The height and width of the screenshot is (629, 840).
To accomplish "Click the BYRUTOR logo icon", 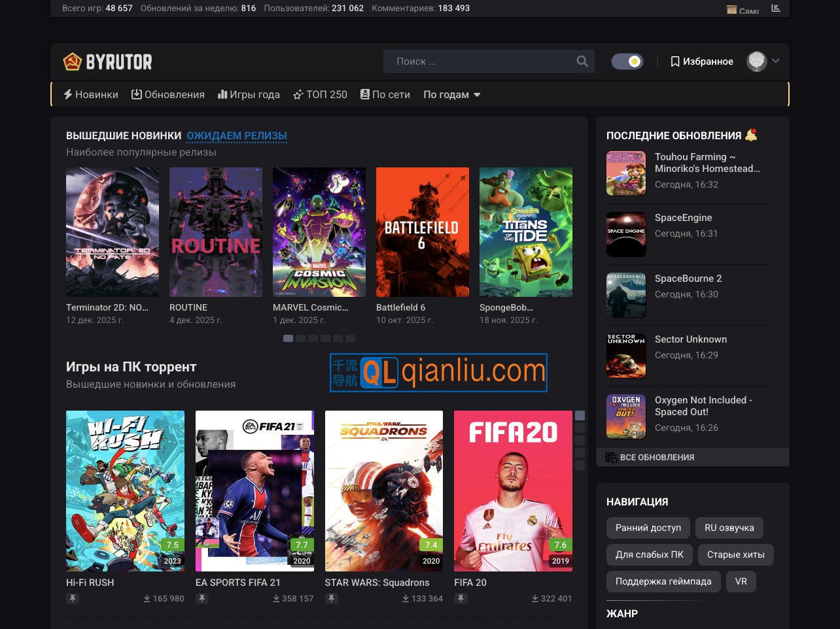I will click(x=72, y=61).
